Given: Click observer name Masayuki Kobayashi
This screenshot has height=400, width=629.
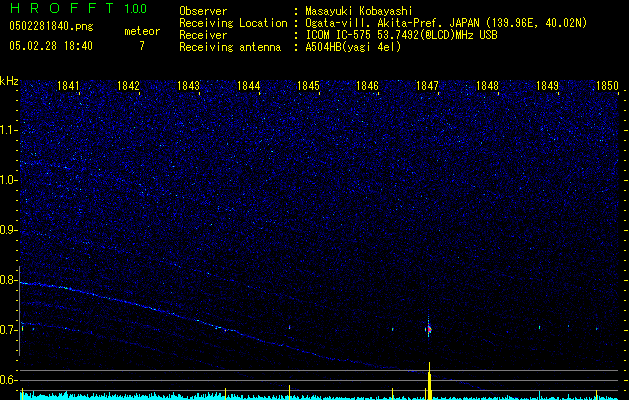Looking at the screenshot, I should (359, 11).
